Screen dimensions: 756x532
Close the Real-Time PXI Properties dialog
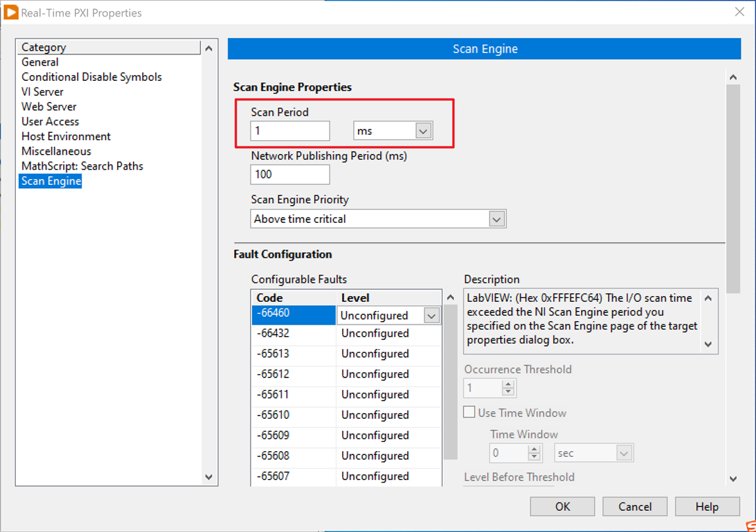click(x=740, y=12)
